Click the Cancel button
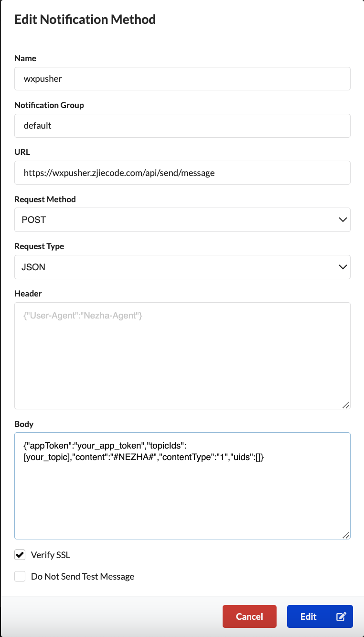This screenshot has height=637, width=364. point(249,616)
